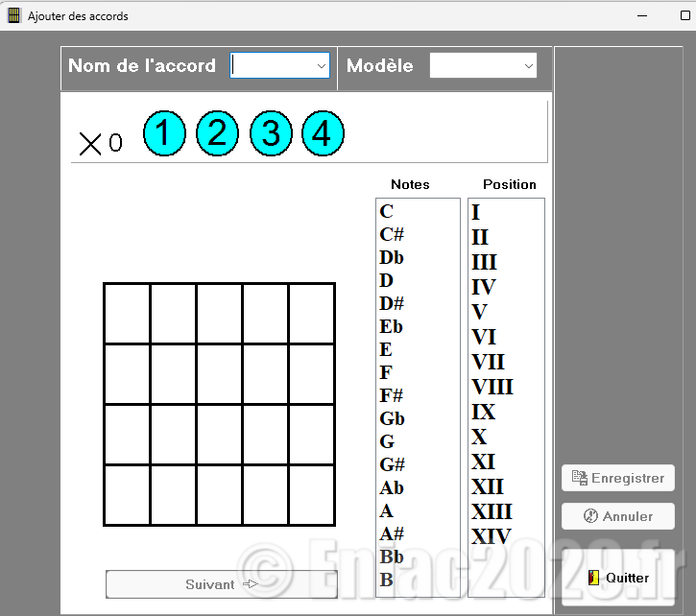Click the muted string X symbol

click(90, 144)
